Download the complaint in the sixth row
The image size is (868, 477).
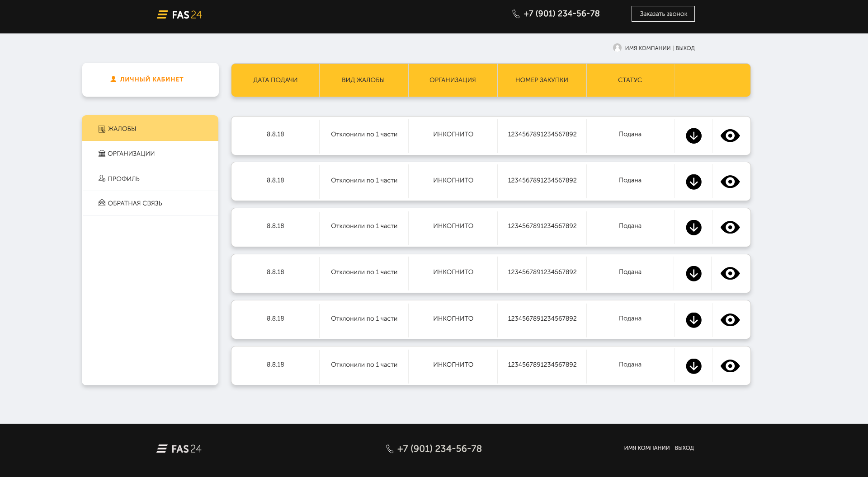[693, 366]
